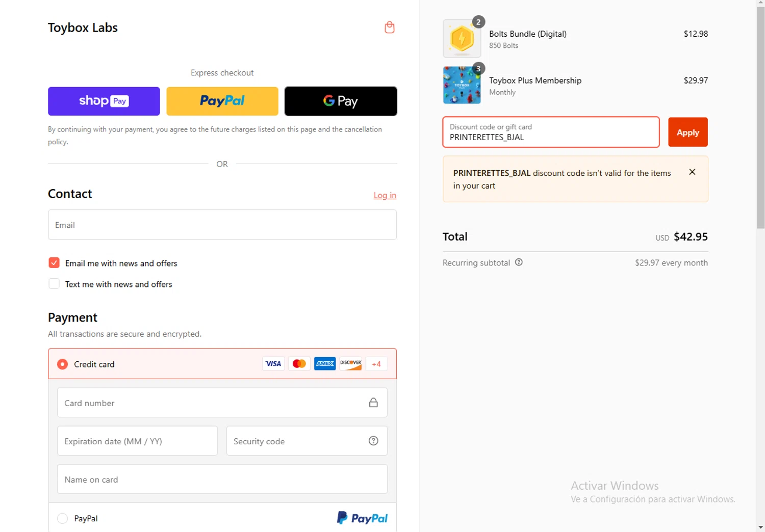Open the Security code help icon
The width and height of the screenshot is (765, 532).
click(373, 441)
